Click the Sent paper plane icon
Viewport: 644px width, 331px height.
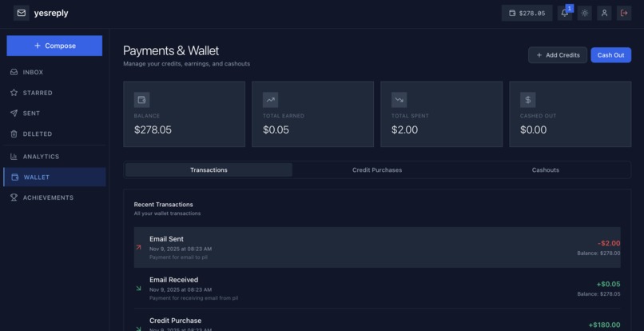coord(14,114)
